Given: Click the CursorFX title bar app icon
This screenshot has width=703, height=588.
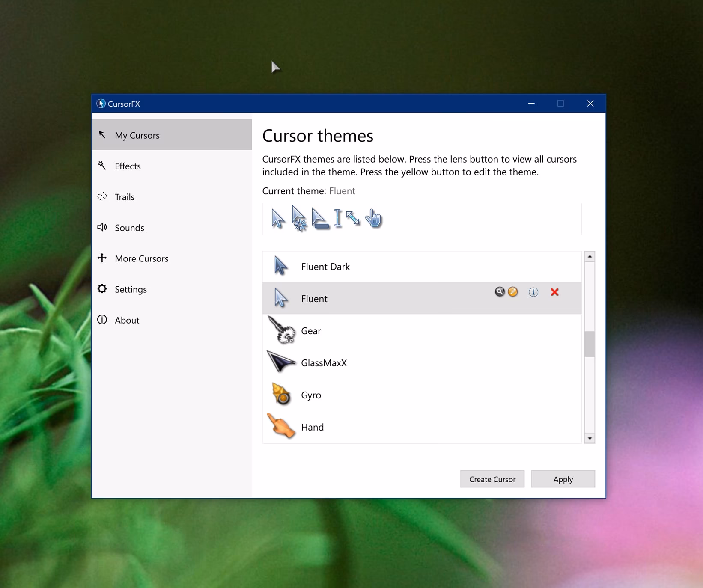Looking at the screenshot, I should point(101,104).
